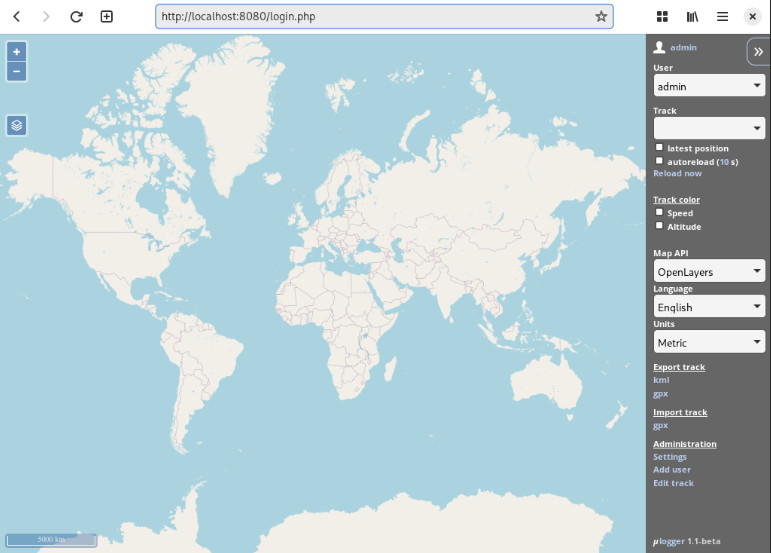Image resolution: width=771 pixels, height=553 pixels.
Task: Click the Edit track link
Action: 673,483
